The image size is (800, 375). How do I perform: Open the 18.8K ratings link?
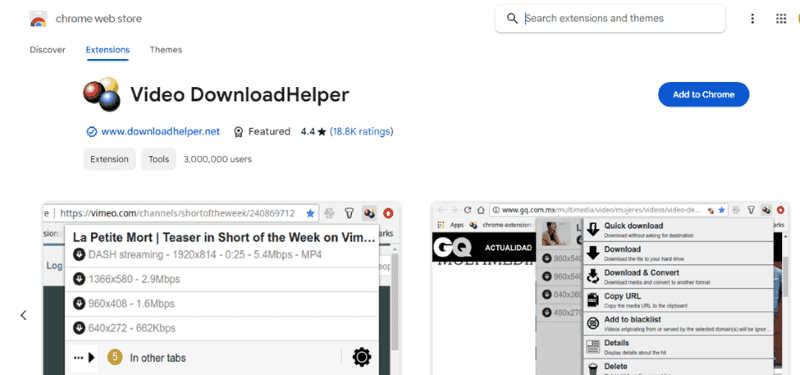[361, 132]
